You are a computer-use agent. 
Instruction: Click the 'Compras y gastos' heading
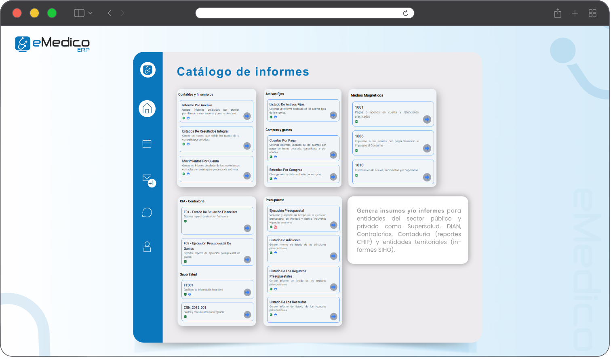point(279,130)
